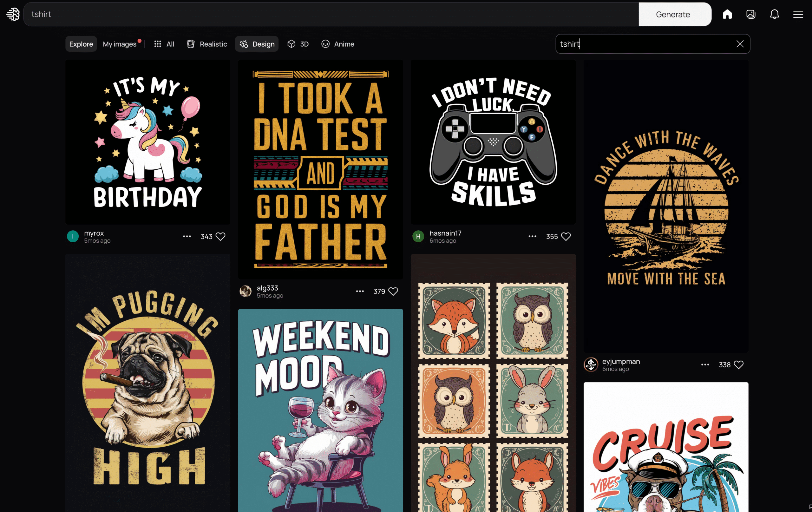Screen dimensions: 812x512
Task: Open more options for hasnain17 post
Action: point(532,236)
